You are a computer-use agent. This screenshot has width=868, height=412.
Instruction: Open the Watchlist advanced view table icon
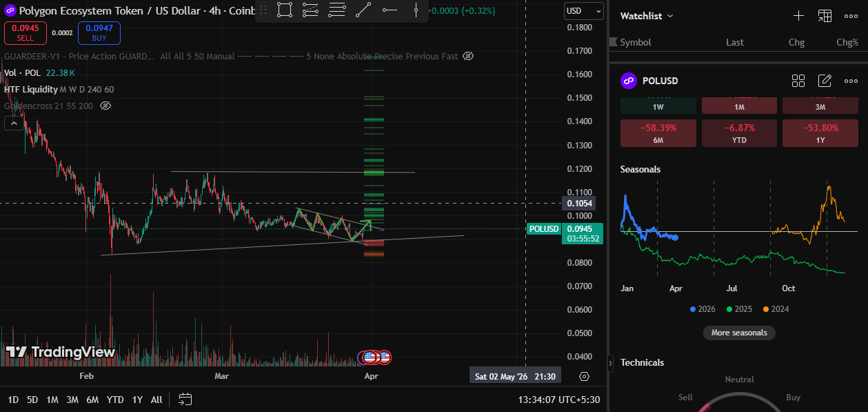825,16
